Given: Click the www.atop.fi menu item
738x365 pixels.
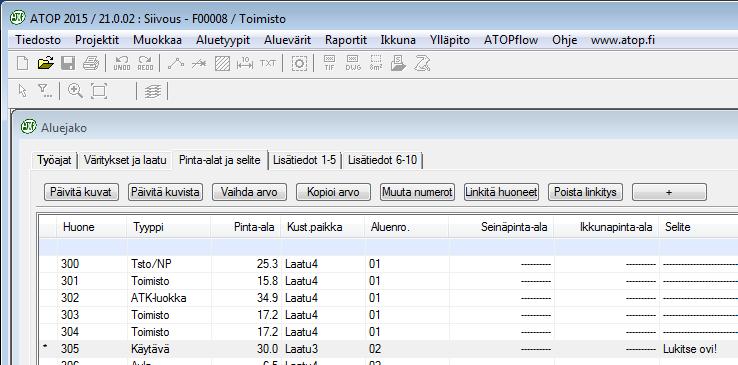Looking at the screenshot, I should tap(623, 40).
